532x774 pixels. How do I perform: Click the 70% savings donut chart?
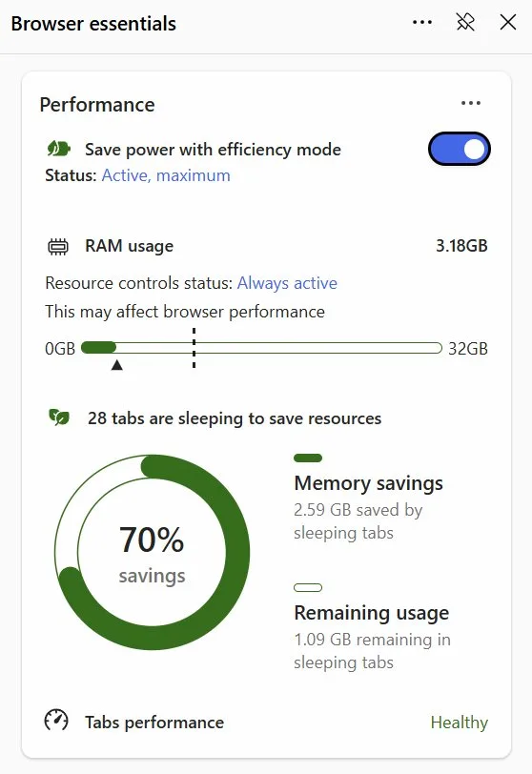coord(152,552)
